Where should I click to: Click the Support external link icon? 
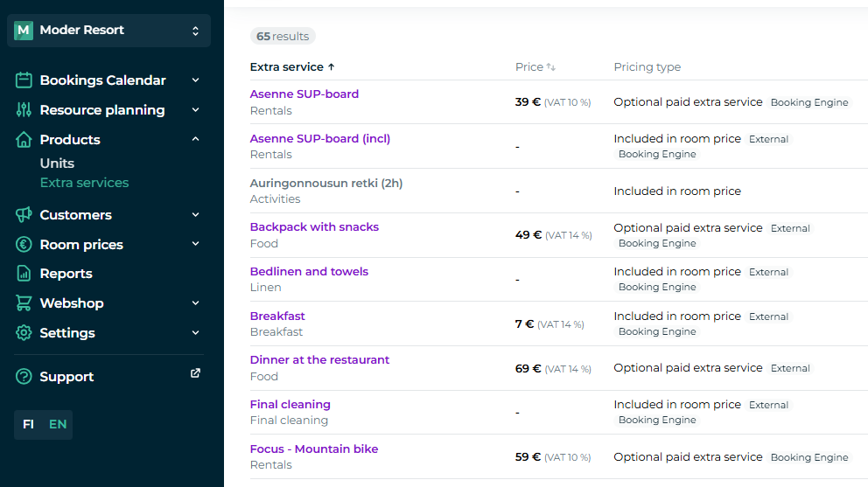coord(195,373)
